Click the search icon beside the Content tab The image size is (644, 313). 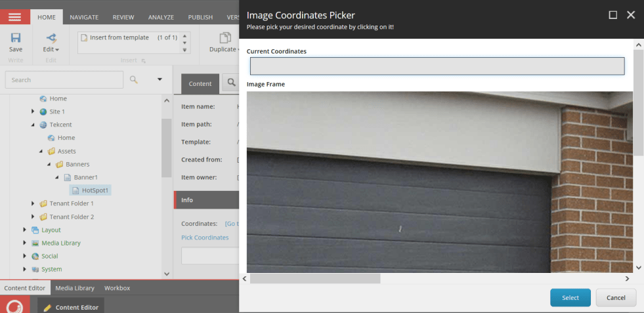[231, 83]
